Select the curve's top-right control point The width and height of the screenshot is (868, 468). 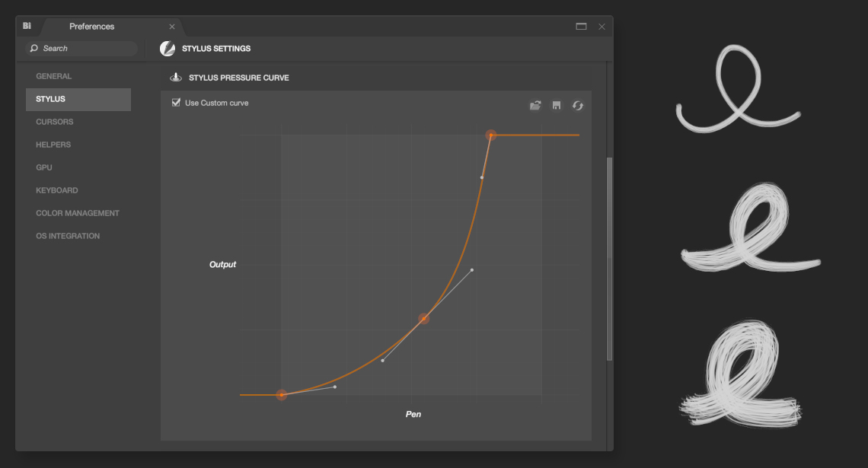491,135
